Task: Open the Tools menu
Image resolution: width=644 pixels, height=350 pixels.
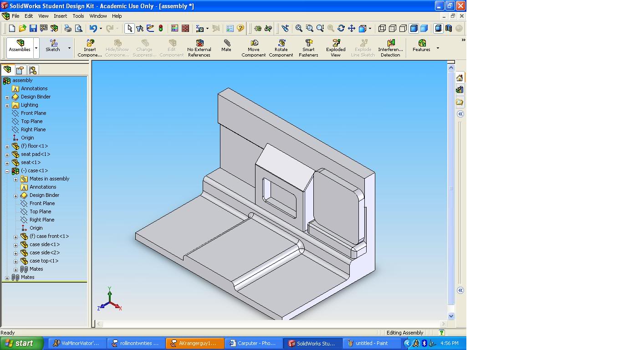Action: [x=78, y=16]
